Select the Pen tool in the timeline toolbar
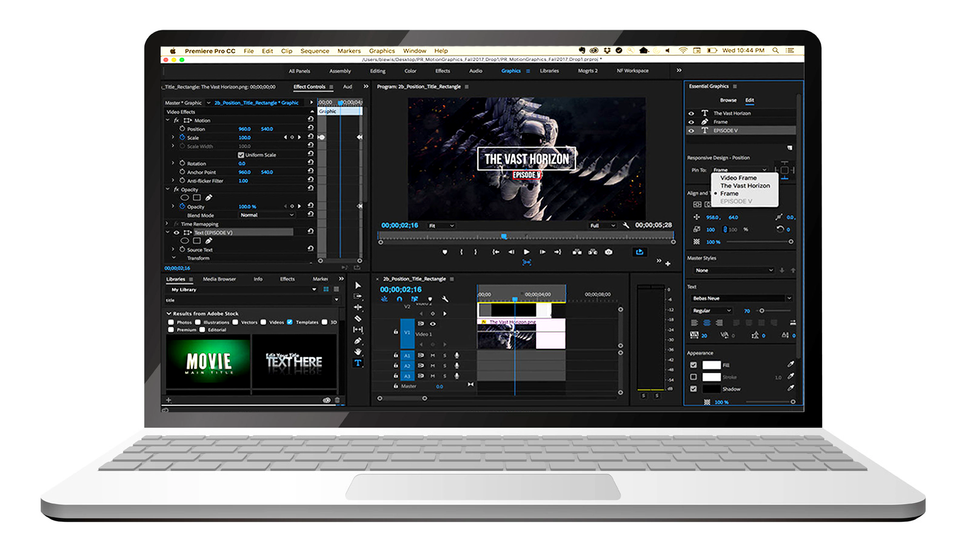Viewport: 970px width, 560px height. pos(358,341)
